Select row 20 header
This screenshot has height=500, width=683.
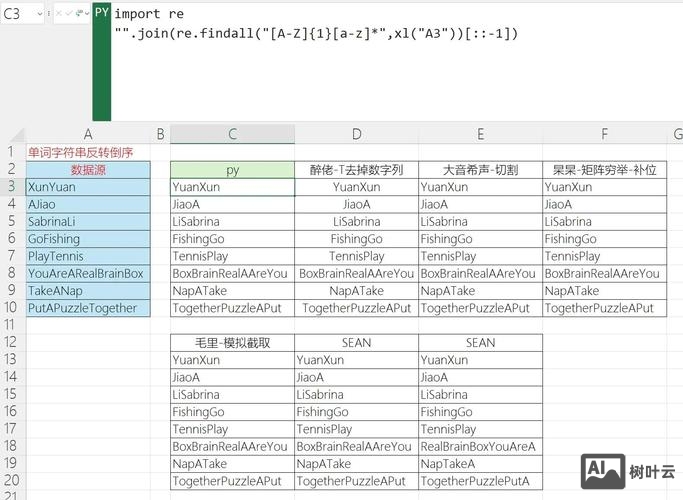tap(12, 481)
